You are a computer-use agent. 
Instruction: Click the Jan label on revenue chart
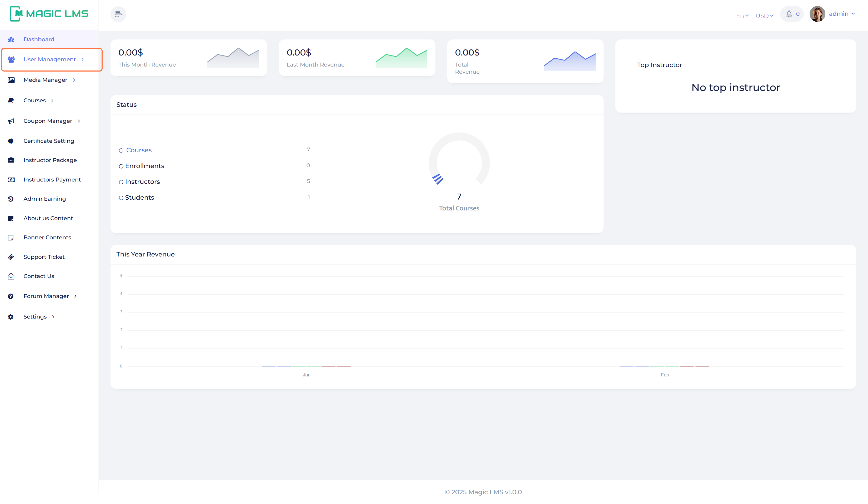tap(307, 375)
